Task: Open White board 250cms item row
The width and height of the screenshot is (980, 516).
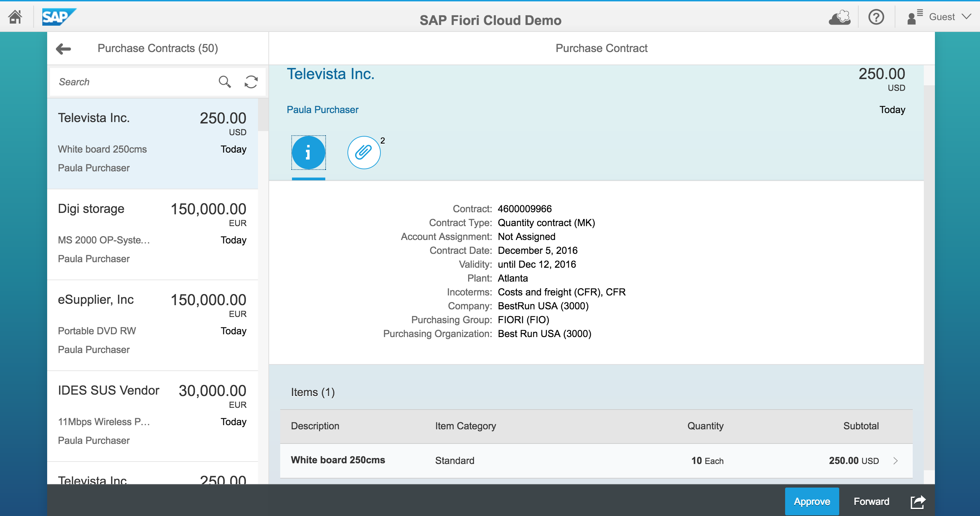Action: (596, 461)
